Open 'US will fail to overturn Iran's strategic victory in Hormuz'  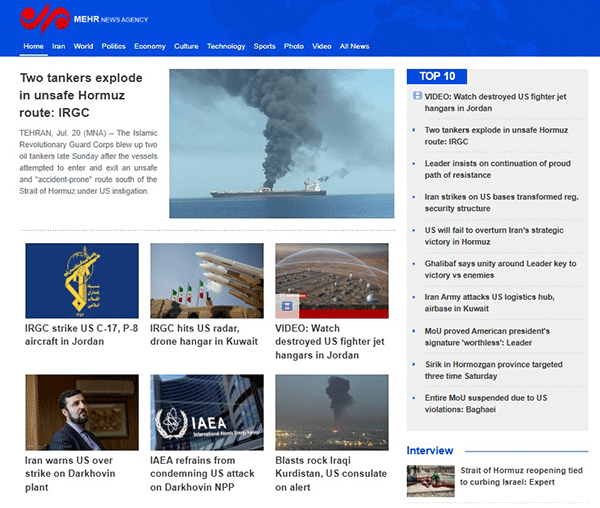494,236
